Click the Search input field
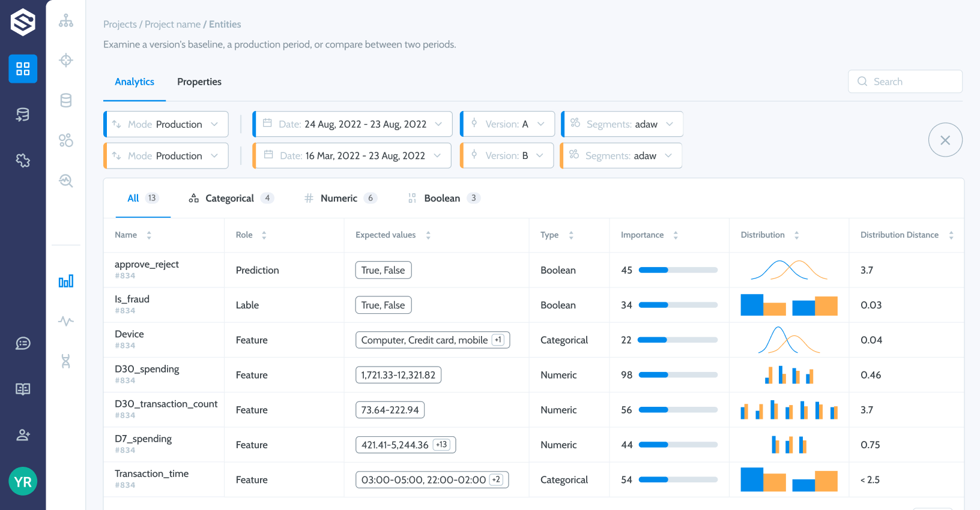The image size is (980, 510). pyautogui.click(x=906, y=82)
